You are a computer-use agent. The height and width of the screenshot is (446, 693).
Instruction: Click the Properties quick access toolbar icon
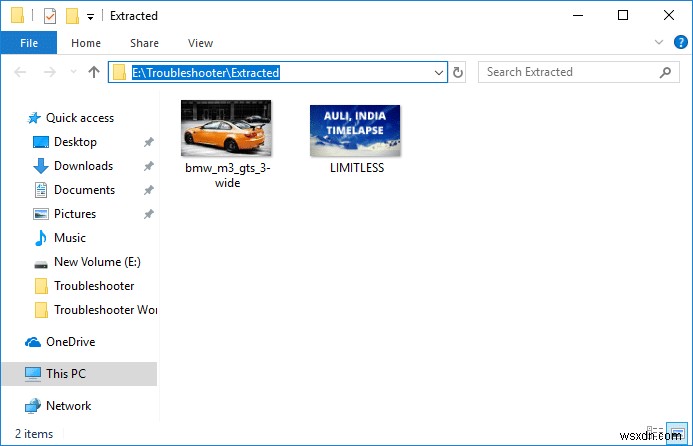pyautogui.click(x=50, y=16)
